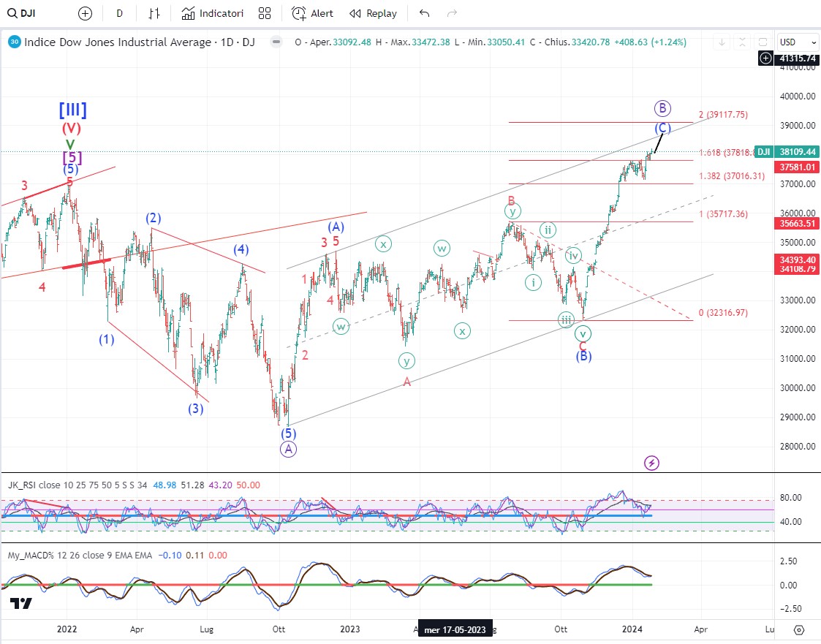Image resolution: width=821 pixels, height=644 pixels.
Task: Click MACD legend value 0.11
Action: (x=194, y=556)
